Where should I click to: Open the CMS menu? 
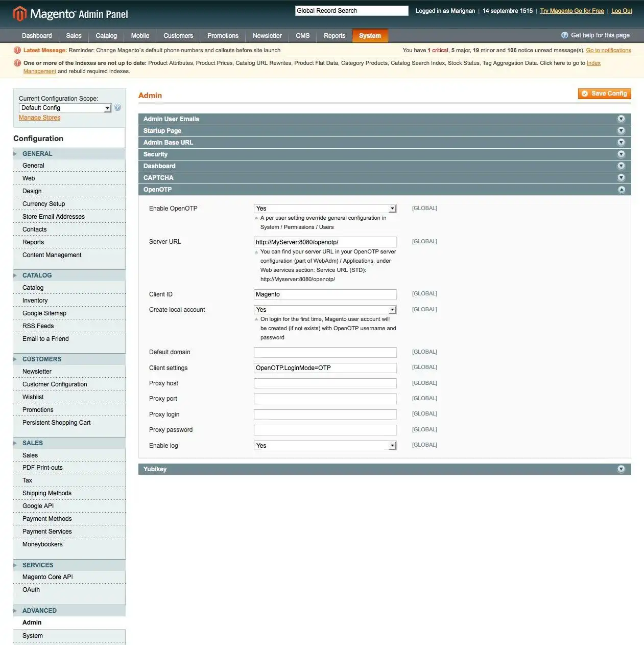click(303, 36)
